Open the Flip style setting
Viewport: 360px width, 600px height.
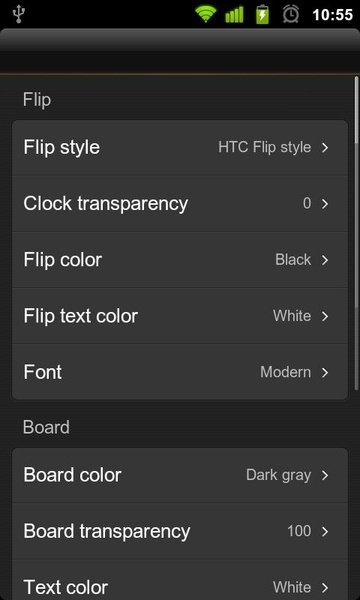180,148
